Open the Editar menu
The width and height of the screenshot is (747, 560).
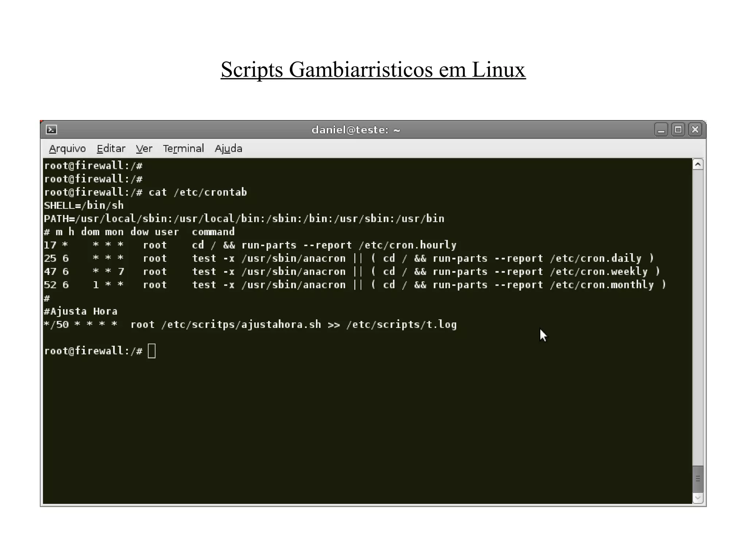[111, 148]
